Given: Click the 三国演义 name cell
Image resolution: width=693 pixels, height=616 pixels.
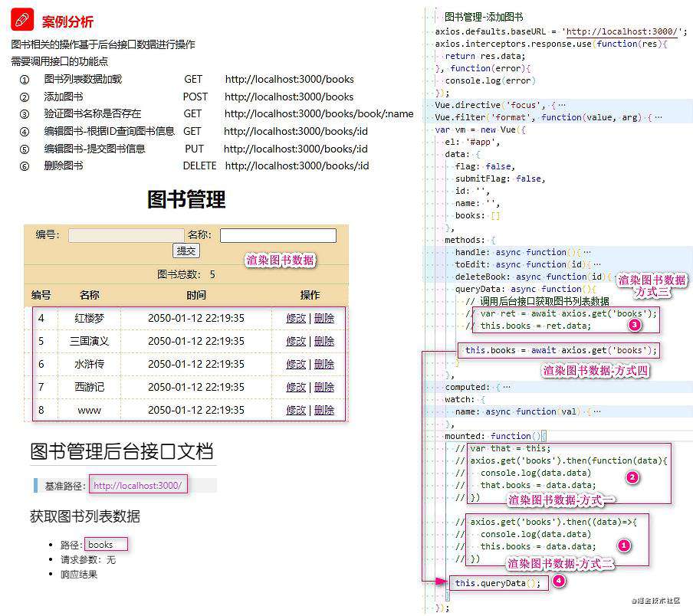Looking at the screenshot, I should click(x=89, y=342).
